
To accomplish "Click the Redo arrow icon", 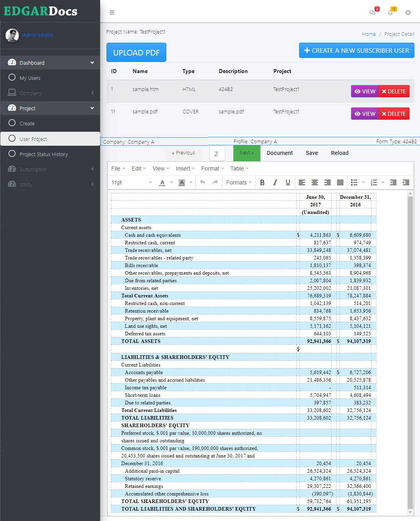I will click(x=215, y=182).
